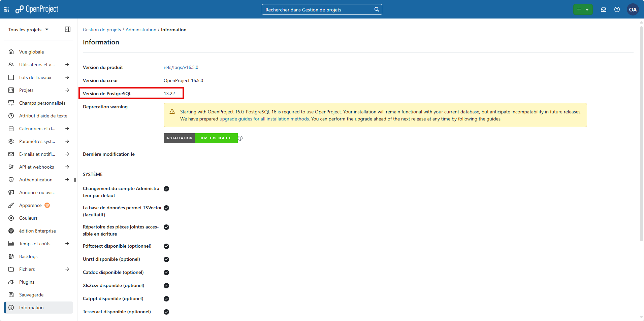Screen dimensions: 644x321
Task: Click the Enterprise badge next to Apparence
Action: click(47, 205)
